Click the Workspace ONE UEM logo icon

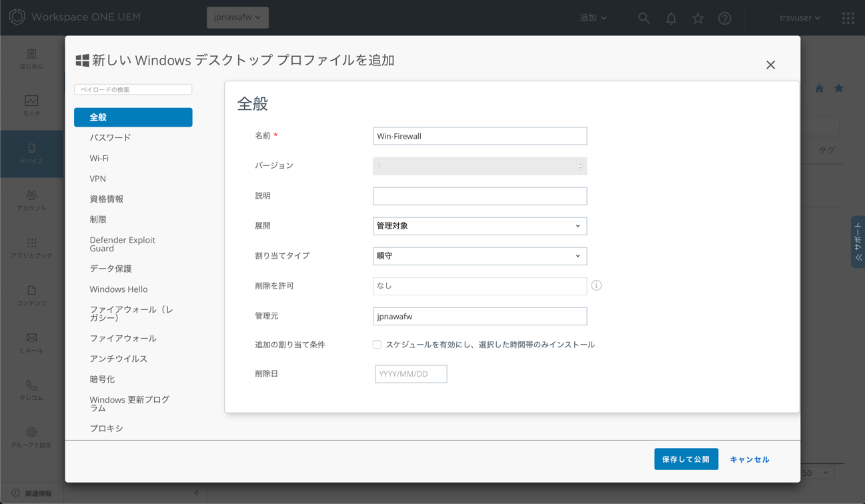pyautogui.click(x=17, y=17)
